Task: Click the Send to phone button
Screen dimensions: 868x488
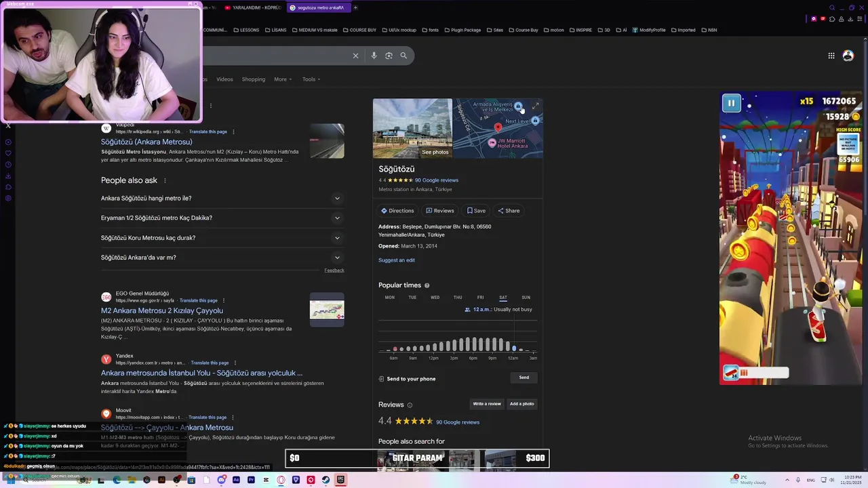Action: click(x=524, y=378)
